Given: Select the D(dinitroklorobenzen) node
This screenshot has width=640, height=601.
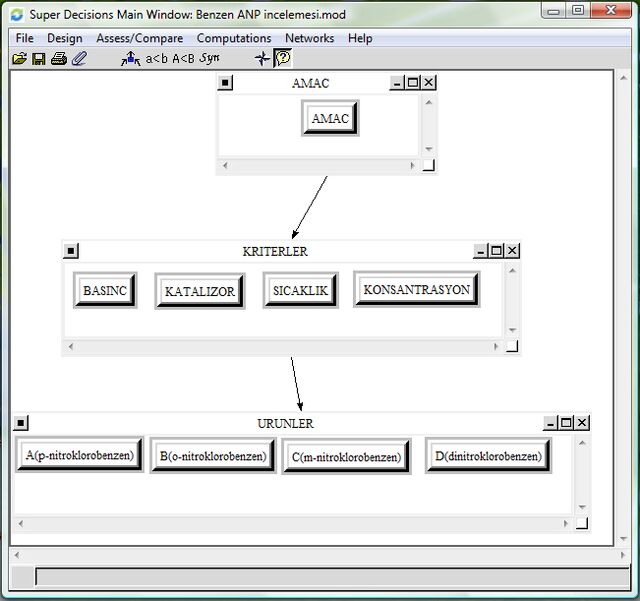Looking at the screenshot, I should [488, 455].
